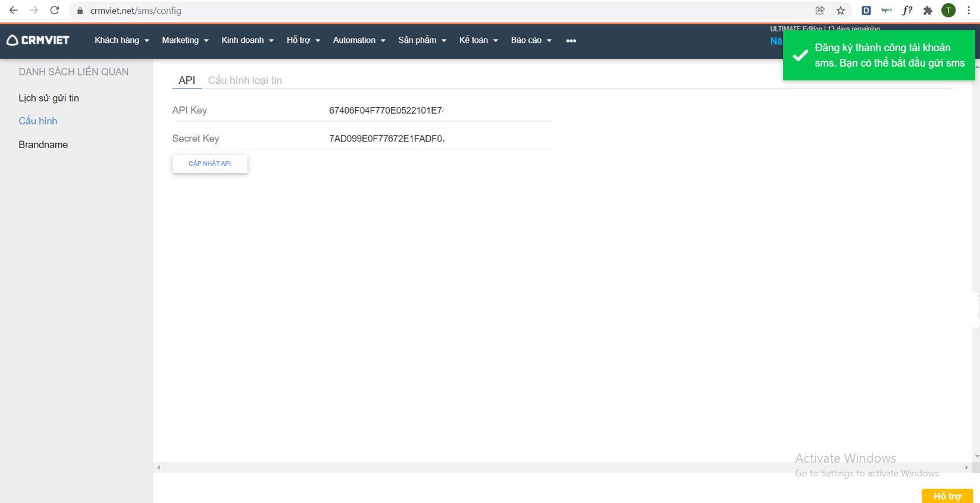Expand the Khách hàng dropdown menu
Screen dimensions: 980x503
[121, 40]
